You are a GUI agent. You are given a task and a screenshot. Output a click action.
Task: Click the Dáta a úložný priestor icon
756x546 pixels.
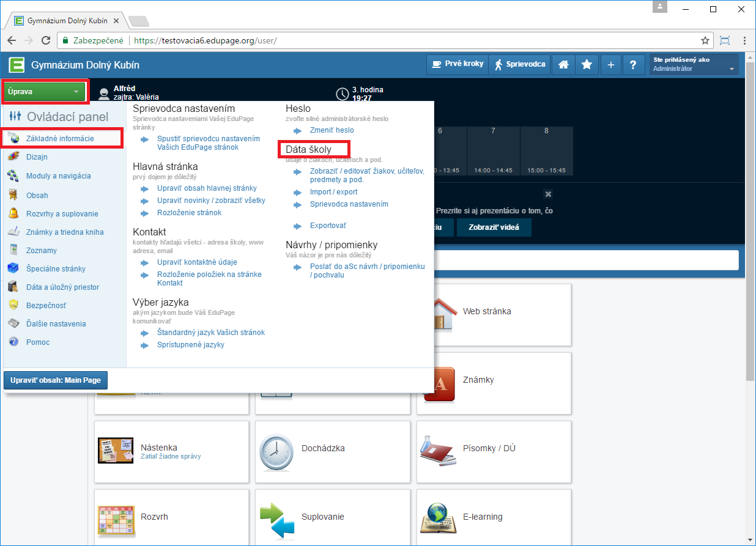pos(13,287)
